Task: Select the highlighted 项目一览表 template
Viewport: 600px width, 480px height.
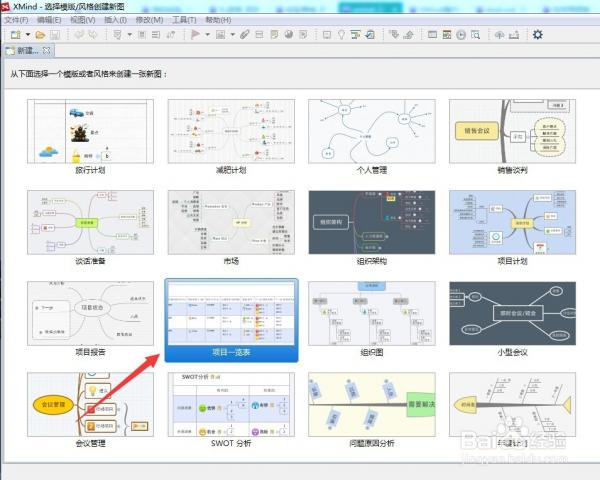Action: [231, 320]
